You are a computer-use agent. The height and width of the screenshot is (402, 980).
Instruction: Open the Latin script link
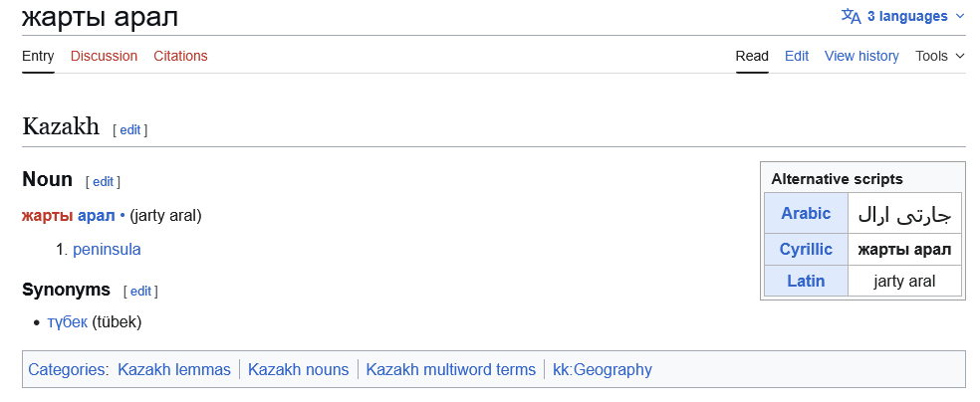806,281
